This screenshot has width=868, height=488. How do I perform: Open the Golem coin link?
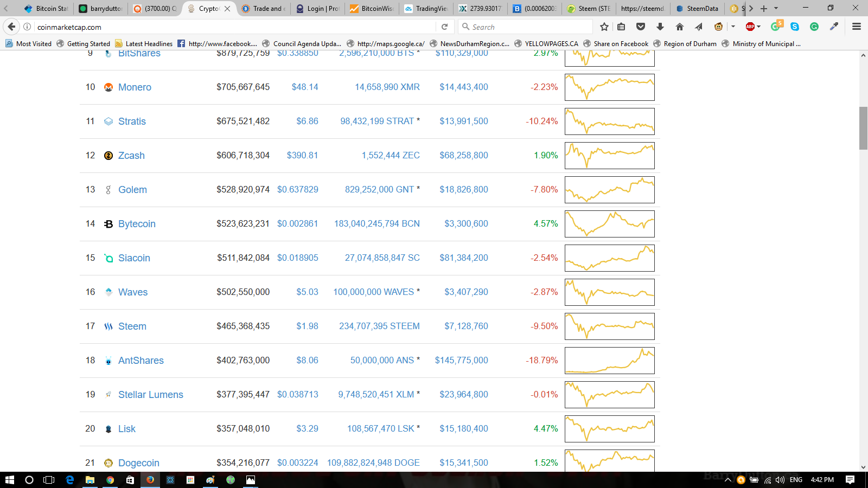tap(132, 190)
